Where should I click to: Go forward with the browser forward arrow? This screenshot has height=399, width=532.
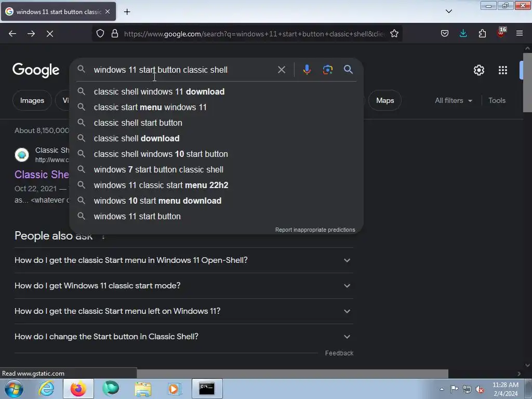(x=31, y=34)
